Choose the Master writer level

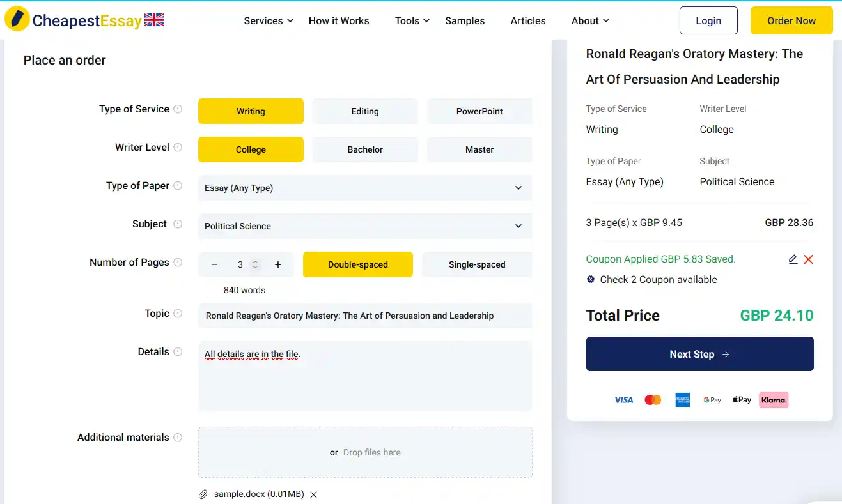(479, 149)
